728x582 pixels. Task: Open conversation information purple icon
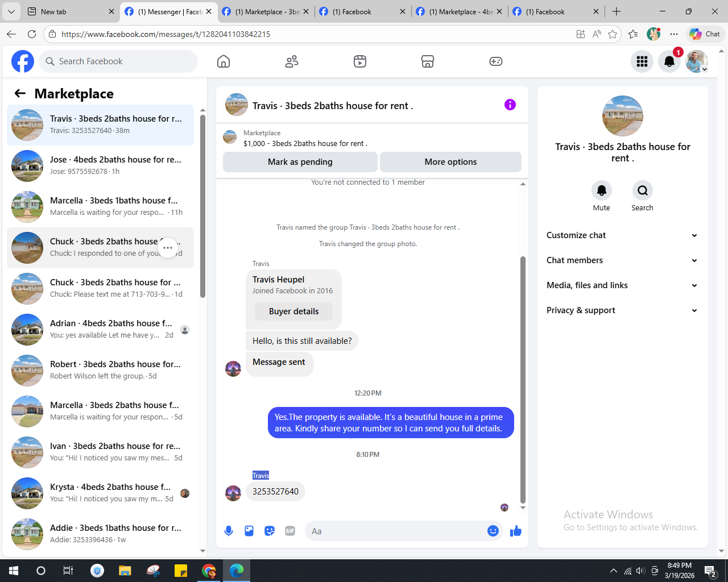(x=510, y=105)
